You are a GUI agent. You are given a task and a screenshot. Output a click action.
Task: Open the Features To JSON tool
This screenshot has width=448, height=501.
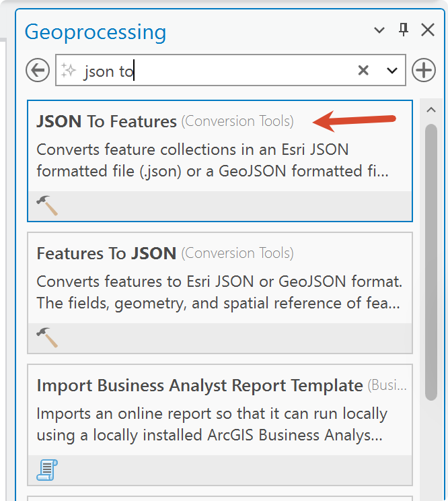pos(220,293)
